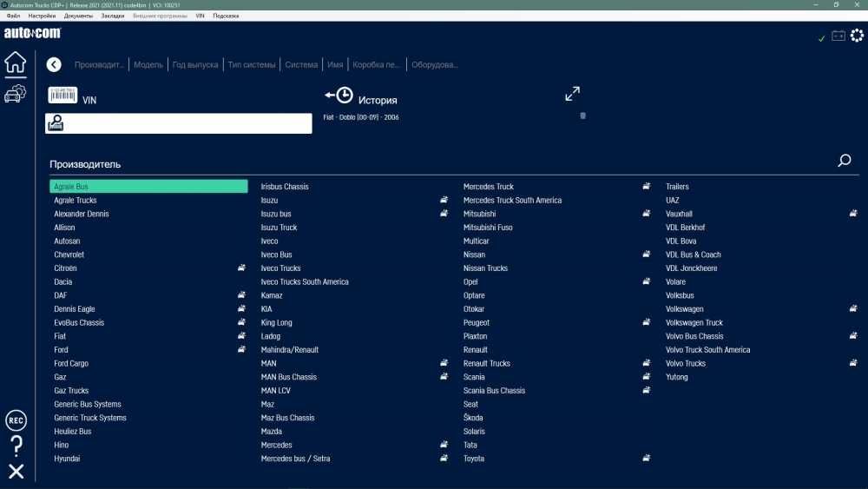Image resolution: width=868 pixels, height=489 pixels.
Task: Select Alexander Dennis manufacturer
Action: tap(82, 214)
